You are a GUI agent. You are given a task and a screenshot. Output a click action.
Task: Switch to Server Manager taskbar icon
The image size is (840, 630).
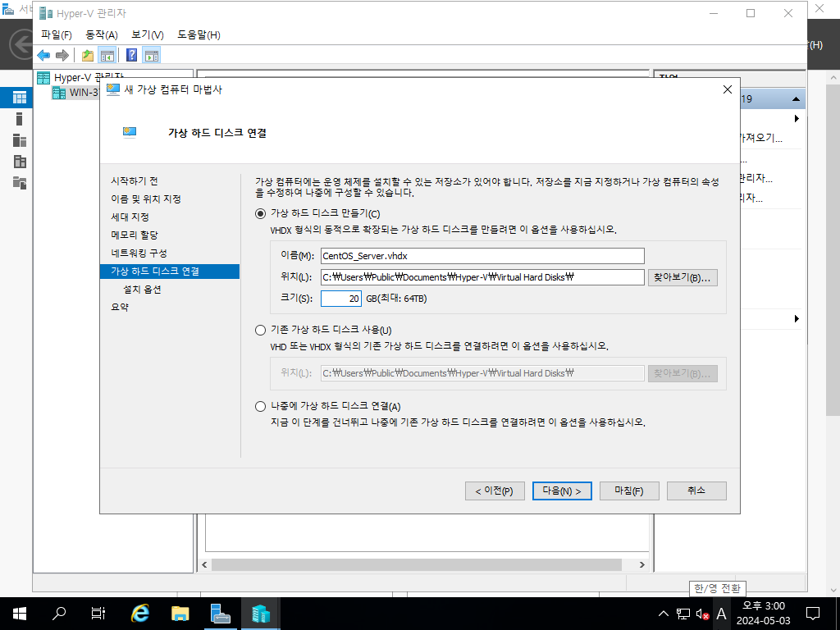220,614
